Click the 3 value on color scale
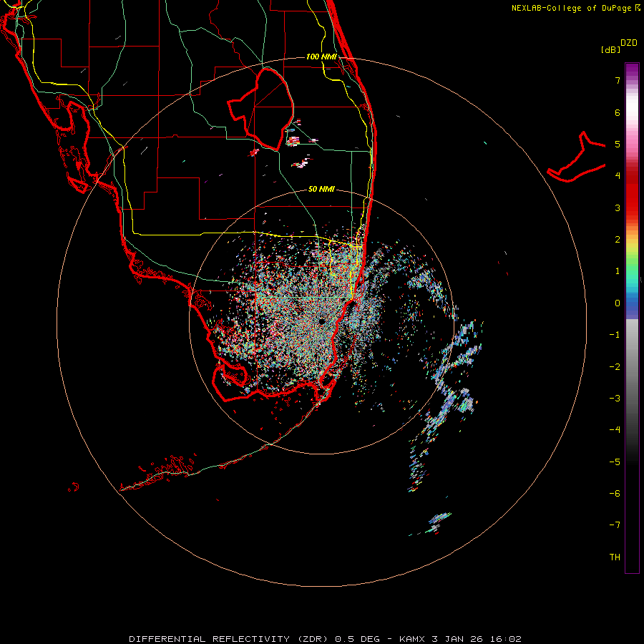 (618, 208)
